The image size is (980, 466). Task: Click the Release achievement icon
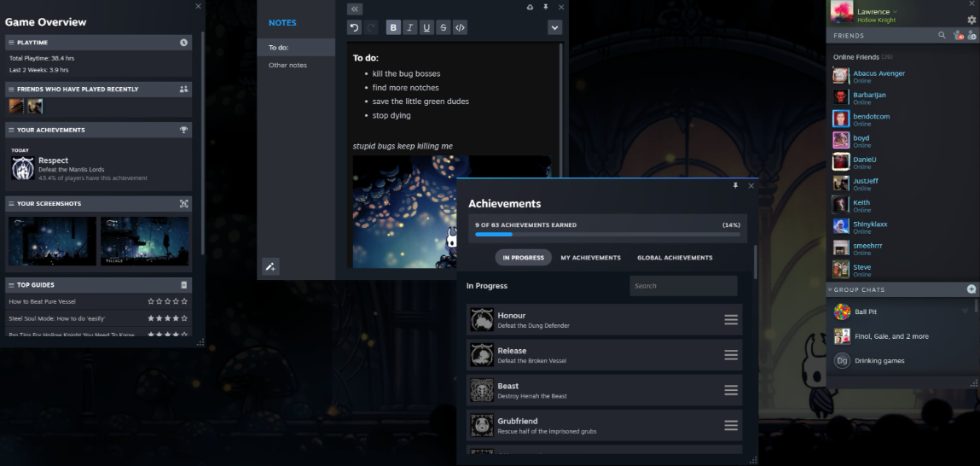482,355
